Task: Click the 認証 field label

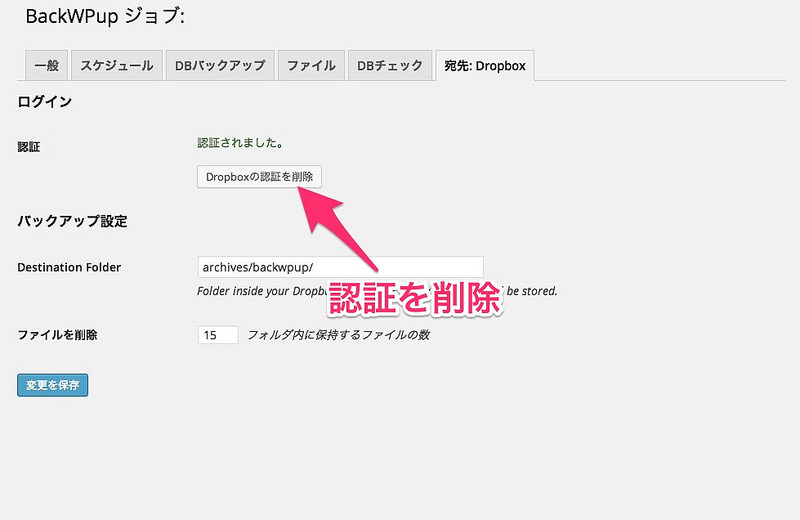Action: 29,147
